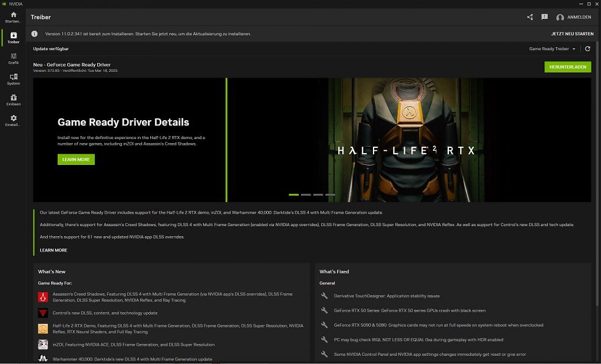Image resolution: width=601 pixels, height=364 pixels.
Task: Click the 'Game Ready Driver Details' heading
Action: 123,123
